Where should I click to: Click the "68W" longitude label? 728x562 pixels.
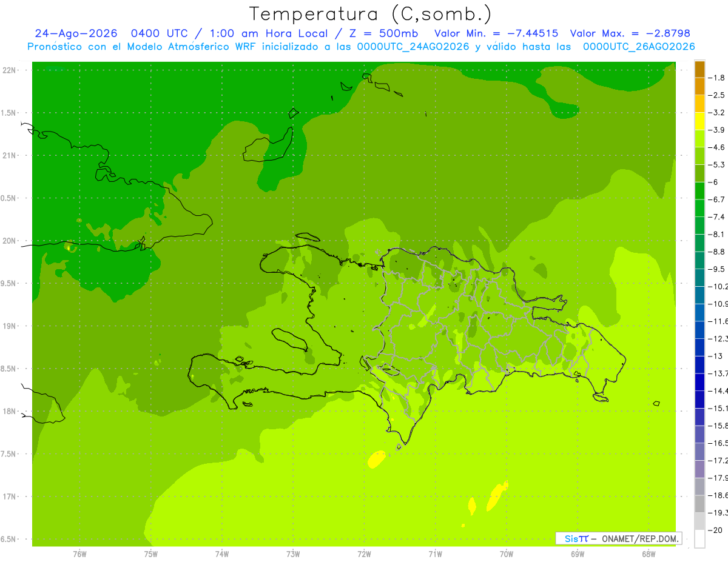649,554
